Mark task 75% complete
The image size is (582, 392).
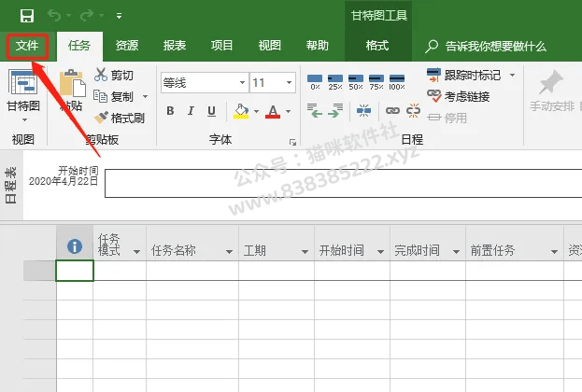(x=376, y=82)
